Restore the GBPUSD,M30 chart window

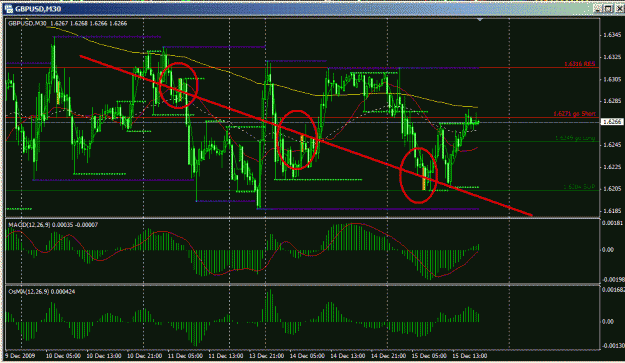point(608,8)
